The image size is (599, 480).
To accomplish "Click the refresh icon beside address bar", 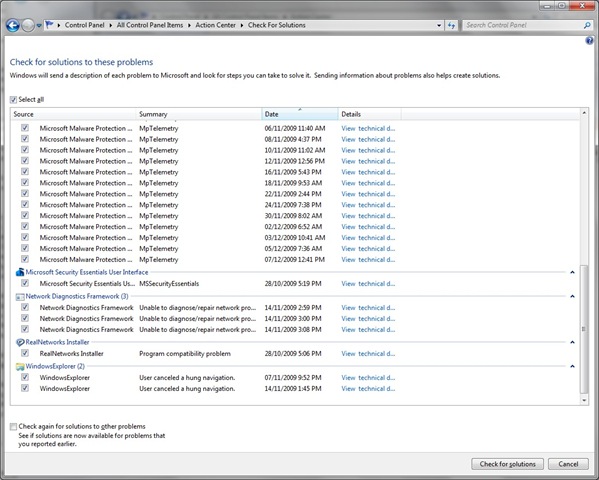I will (452, 25).
